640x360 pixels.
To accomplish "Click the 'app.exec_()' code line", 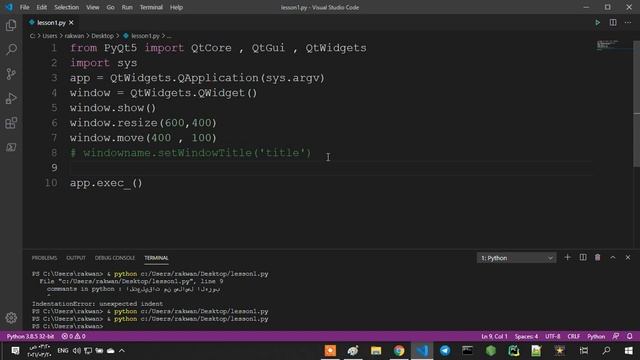I will (x=106, y=183).
